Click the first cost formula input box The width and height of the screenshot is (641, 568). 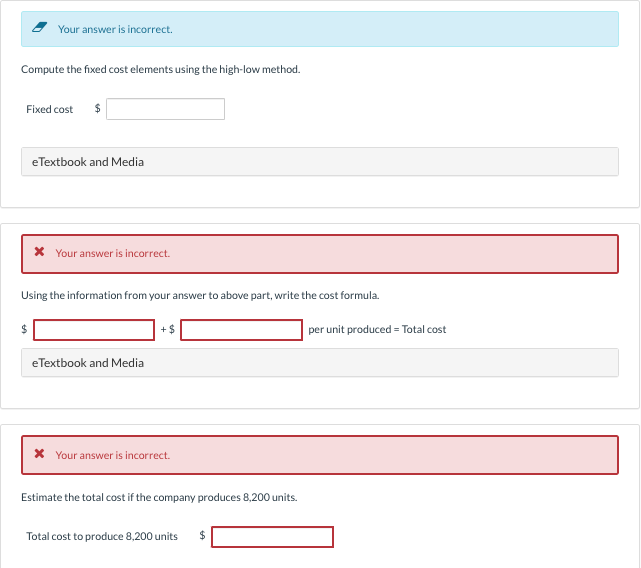pos(94,330)
